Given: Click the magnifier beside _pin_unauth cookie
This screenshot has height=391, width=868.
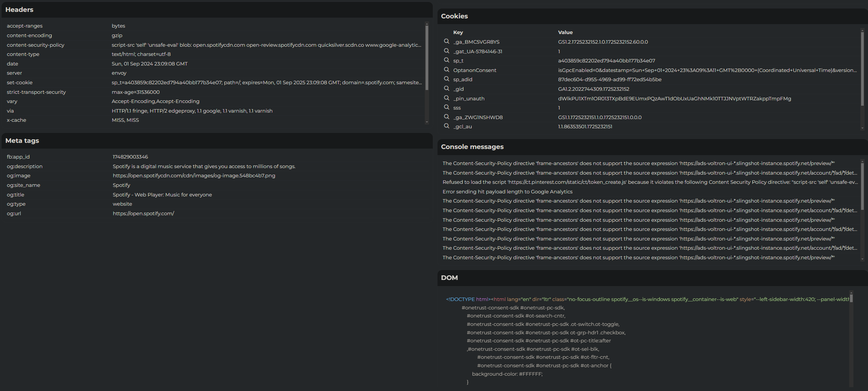Looking at the screenshot, I should coord(446,98).
